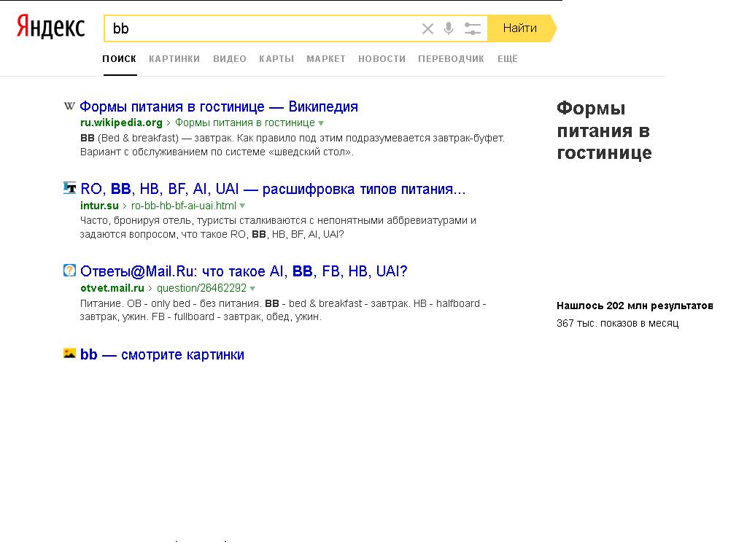Click the intur.su favicon beside the second result
The width and height of the screenshot is (747, 560).
click(x=69, y=187)
